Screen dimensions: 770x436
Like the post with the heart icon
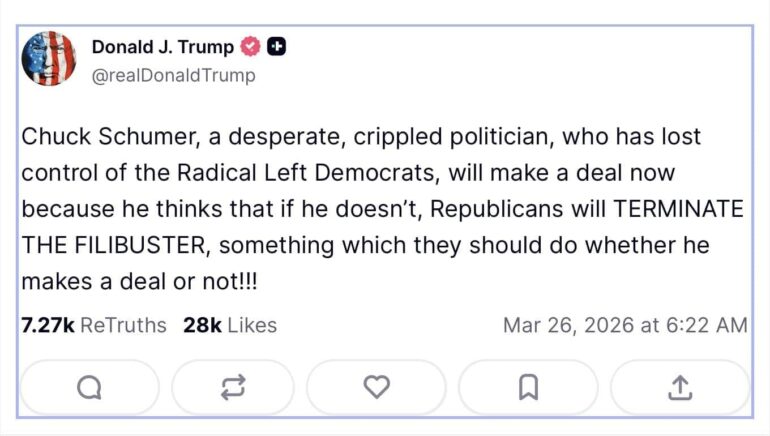click(376, 387)
